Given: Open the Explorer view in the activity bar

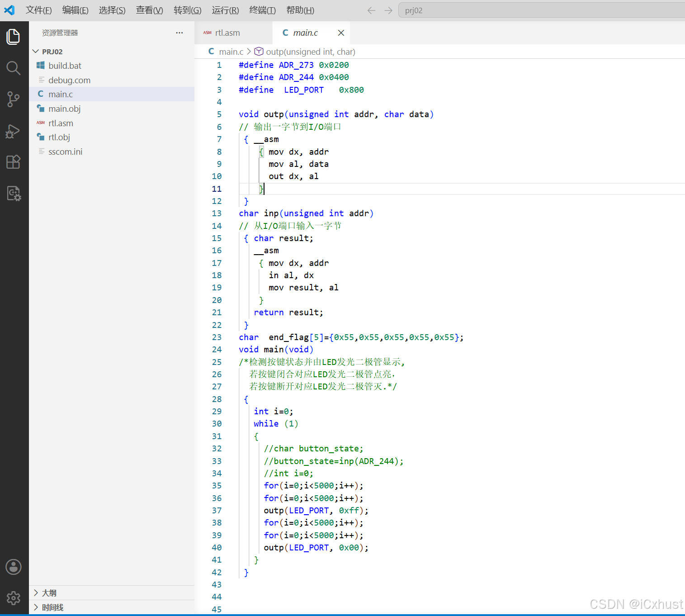Looking at the screenshot, I should click(14, 37).
